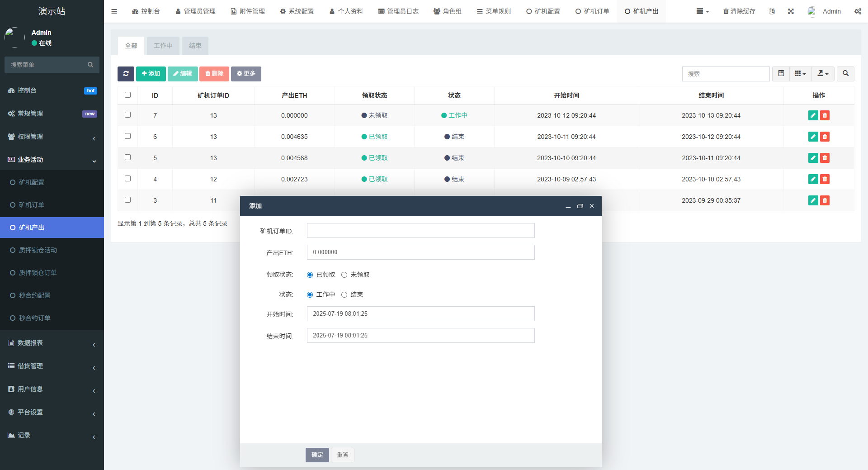Delete the record with ID 6
This screenshot has width=868, height=470.
[825, 137]
